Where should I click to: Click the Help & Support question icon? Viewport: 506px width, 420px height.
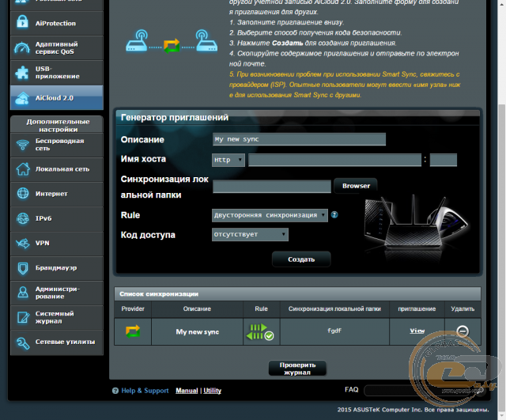[115, 391]
